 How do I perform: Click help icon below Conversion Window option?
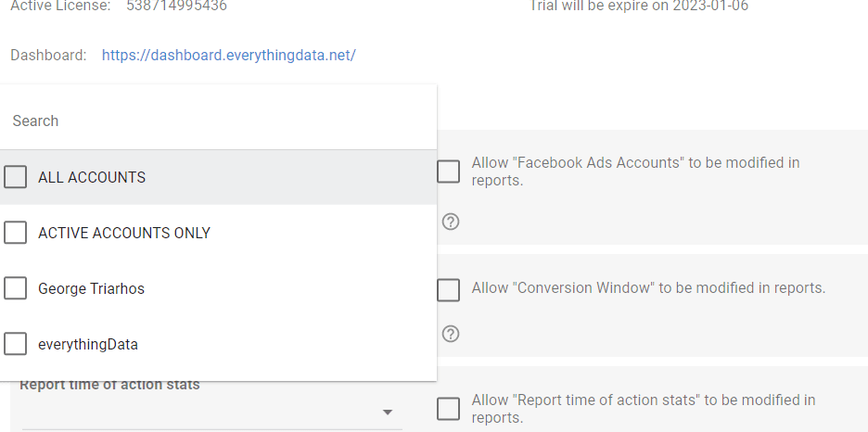451,334
